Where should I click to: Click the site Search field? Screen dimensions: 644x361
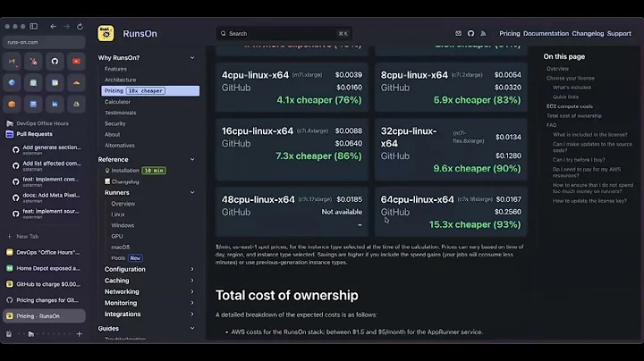pyautogui.click(x=284, y=34)
